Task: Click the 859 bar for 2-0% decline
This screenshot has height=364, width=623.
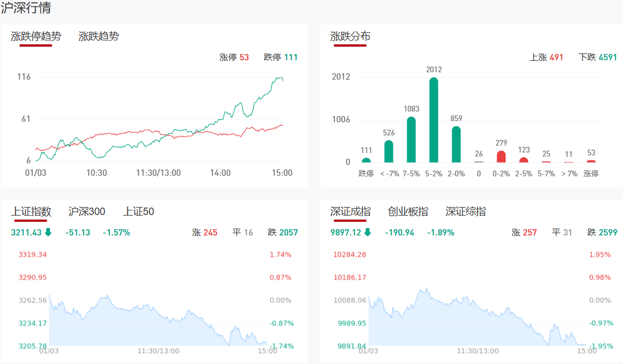Action: (456, 144)
